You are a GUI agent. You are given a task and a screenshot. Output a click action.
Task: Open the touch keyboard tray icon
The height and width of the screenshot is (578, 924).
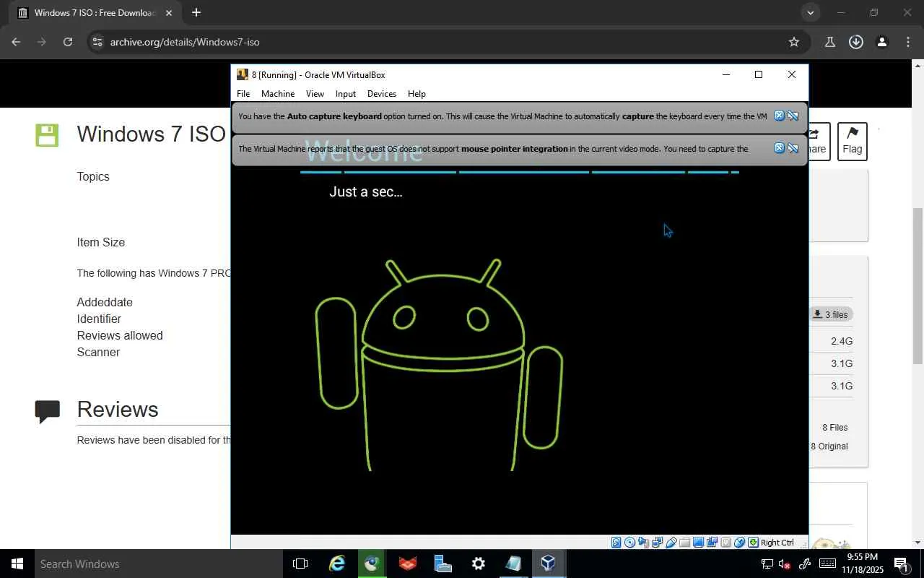(827, 564)
